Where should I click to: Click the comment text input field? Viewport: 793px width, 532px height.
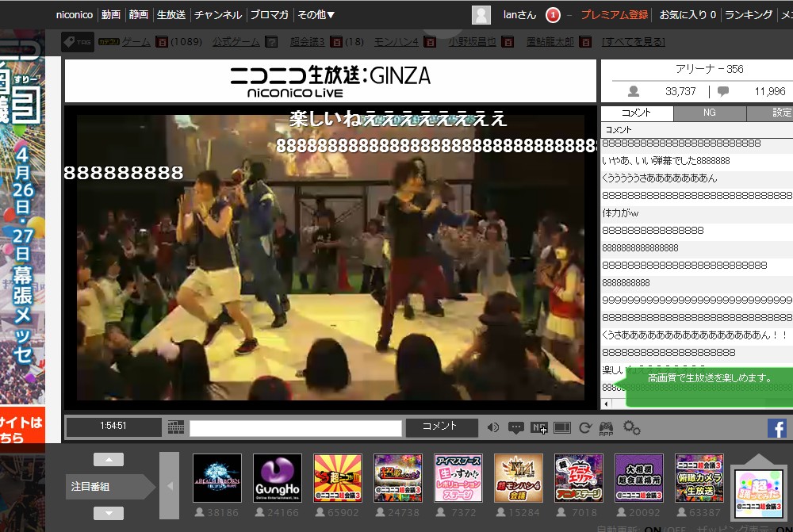click(295, 428)
